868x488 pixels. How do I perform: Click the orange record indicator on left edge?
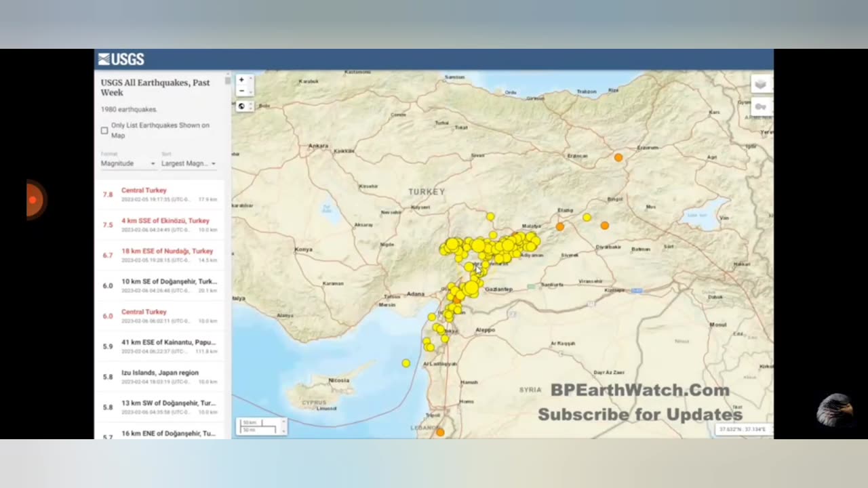click(x=34, y=200)
